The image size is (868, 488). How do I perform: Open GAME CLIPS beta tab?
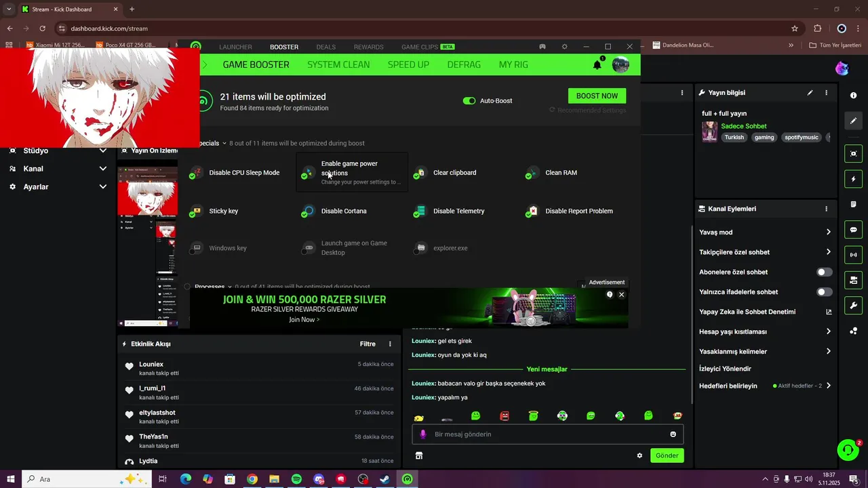coord(428,47)
